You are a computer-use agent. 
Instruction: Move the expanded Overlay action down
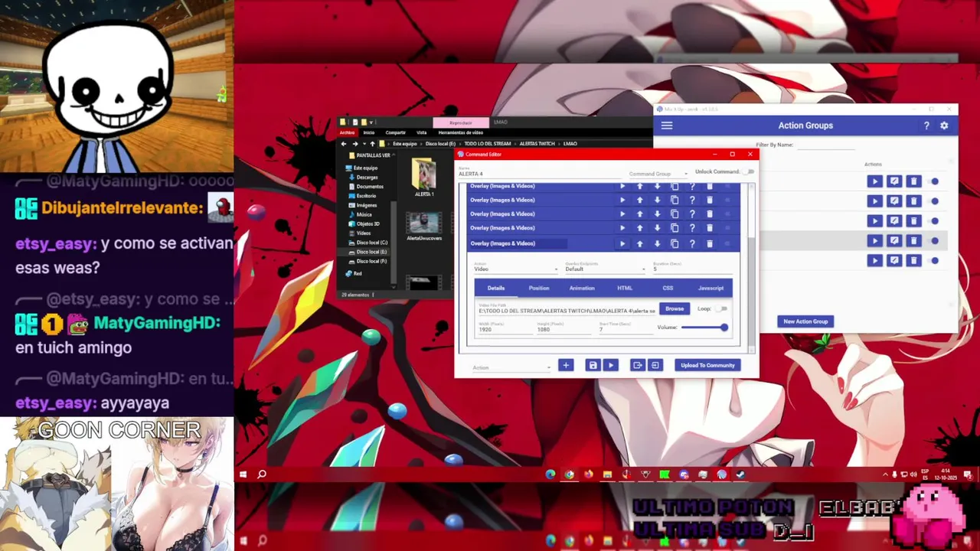(x=657, y=243)
